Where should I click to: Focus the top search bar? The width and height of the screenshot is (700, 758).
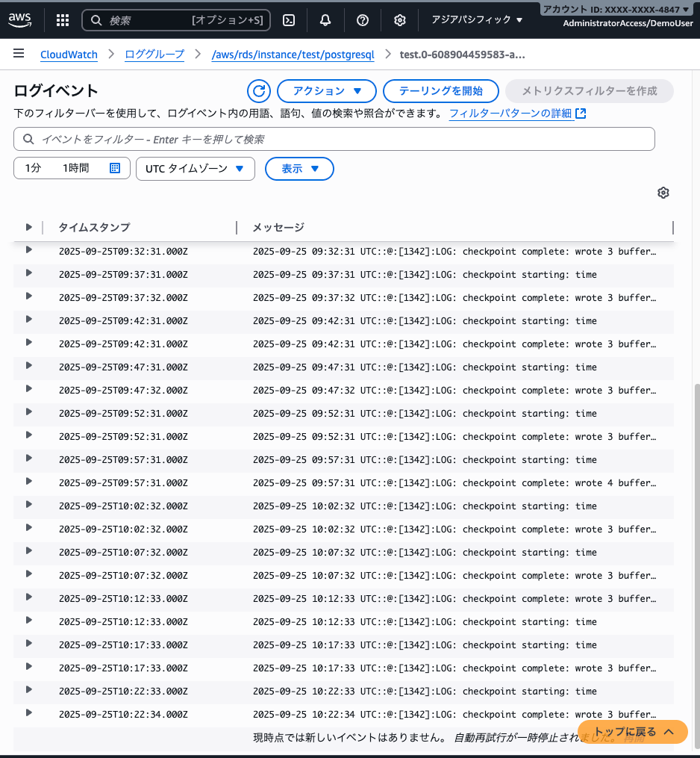(x=176, y=20)
